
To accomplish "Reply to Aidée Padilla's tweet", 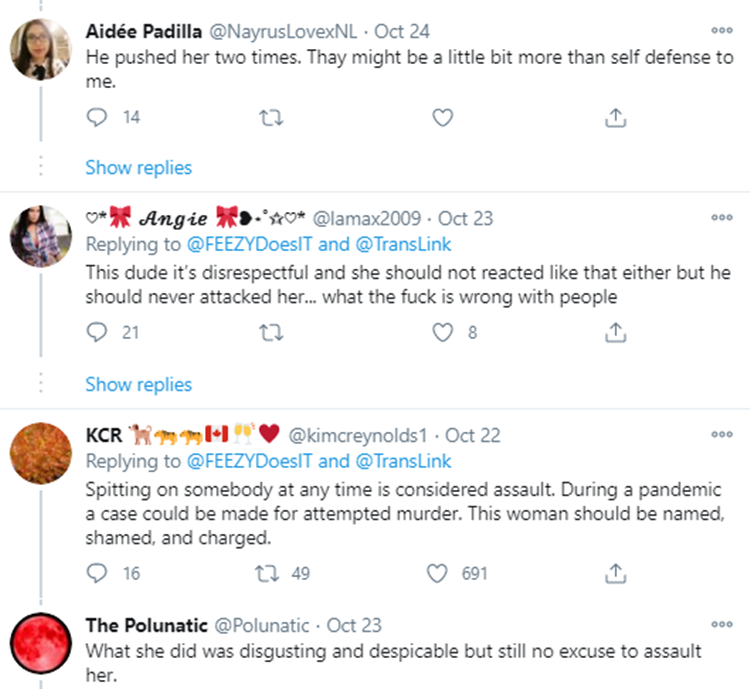I will [97, 117].
